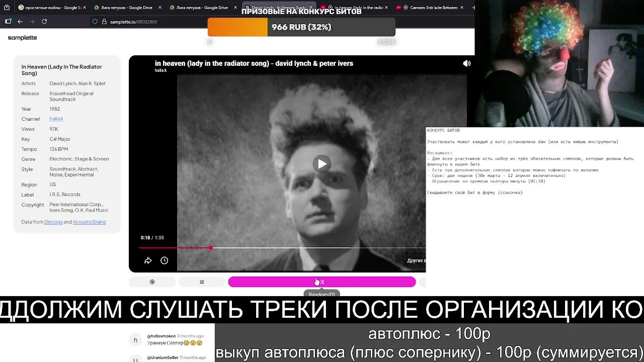This screenshot has height=362, width=644.
Task: Click the 'Electronic, Stage & Screen' genre text
Action: click(x=79, y=159)
